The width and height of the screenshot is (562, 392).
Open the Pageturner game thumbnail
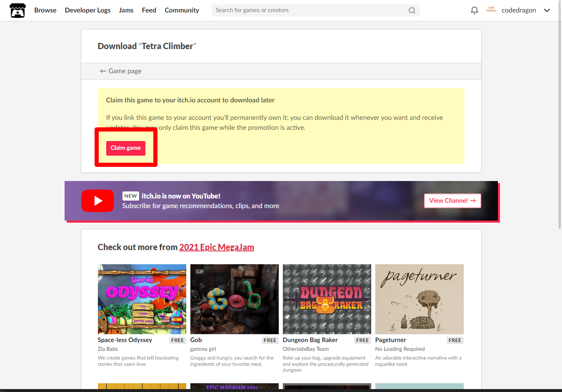(x=420, y=299)
